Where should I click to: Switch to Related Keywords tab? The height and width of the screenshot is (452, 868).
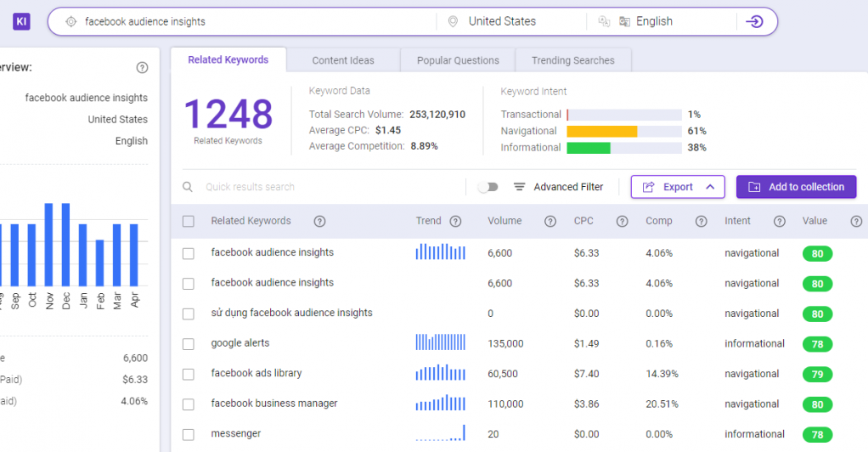tap(228, 59)
